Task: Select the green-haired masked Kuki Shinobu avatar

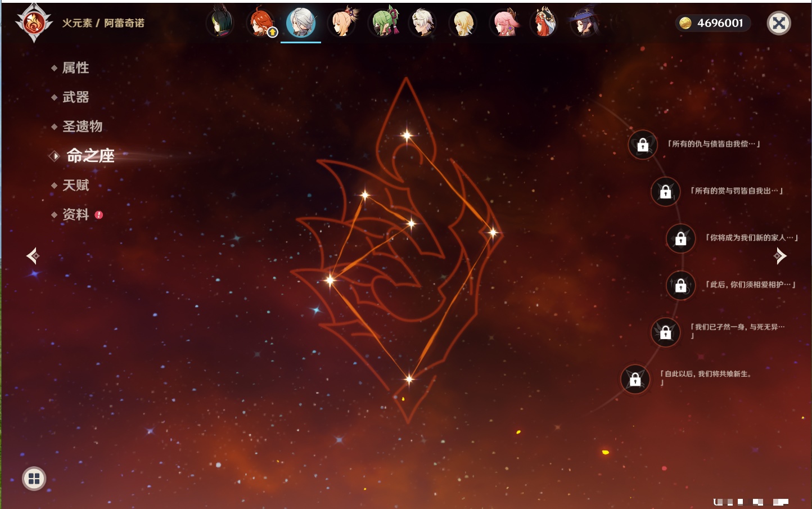Action: pyautogui.click(x=384, y=23)
